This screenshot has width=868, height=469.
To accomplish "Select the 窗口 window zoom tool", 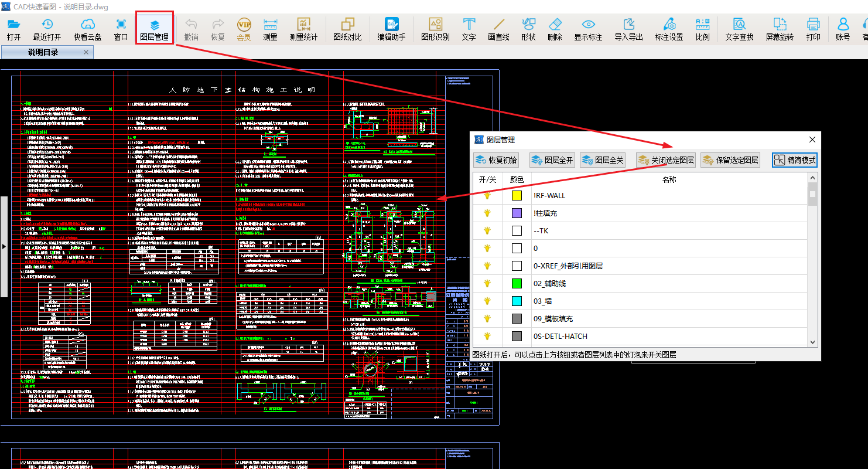I will pyautogui.click(x=121, y=29).
